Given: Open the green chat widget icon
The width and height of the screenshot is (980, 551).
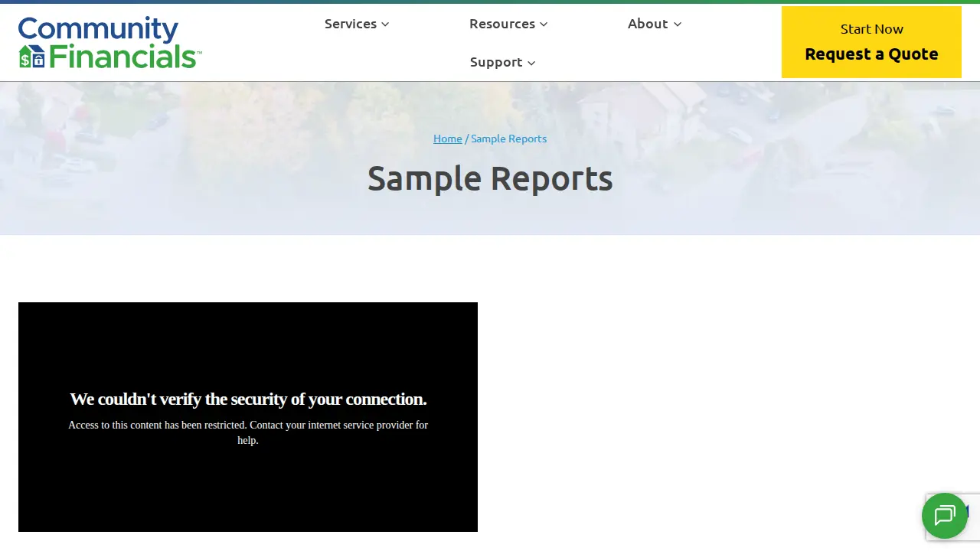Looking at the screenshot, I should pyautogui.click(x=944, y=516).
